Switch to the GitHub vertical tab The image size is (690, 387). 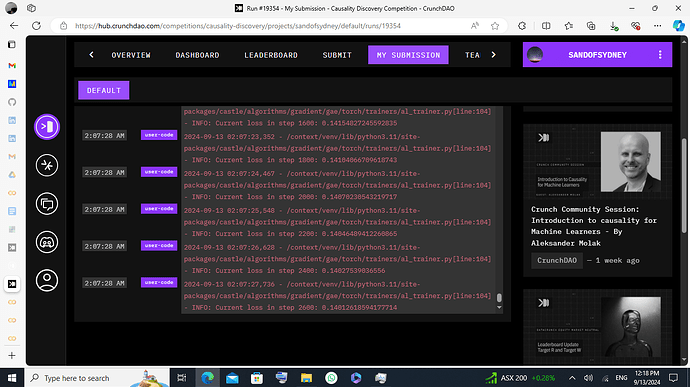click(x=12, y=102)
